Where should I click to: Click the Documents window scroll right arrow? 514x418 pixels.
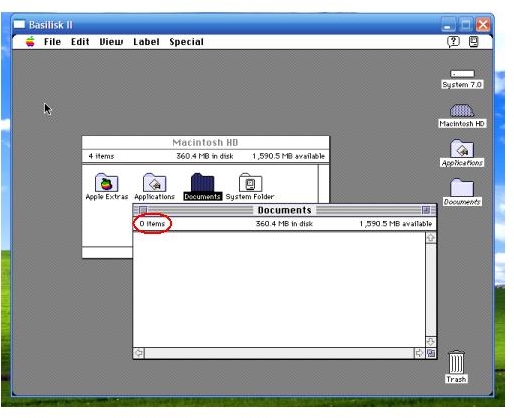click(419, 353)
